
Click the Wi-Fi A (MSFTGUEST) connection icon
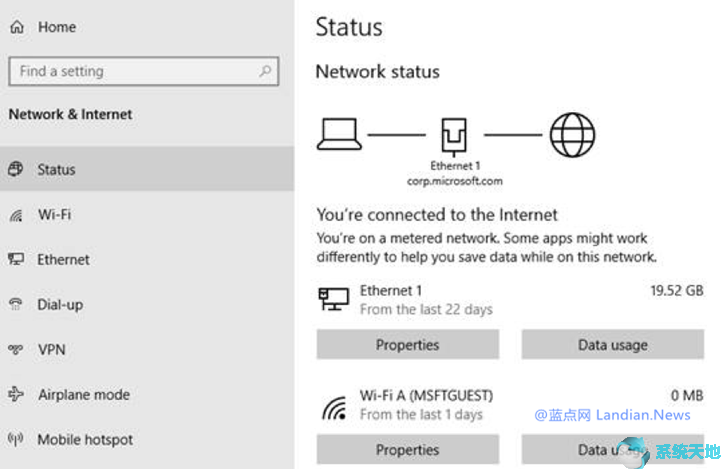coord(334,407)
